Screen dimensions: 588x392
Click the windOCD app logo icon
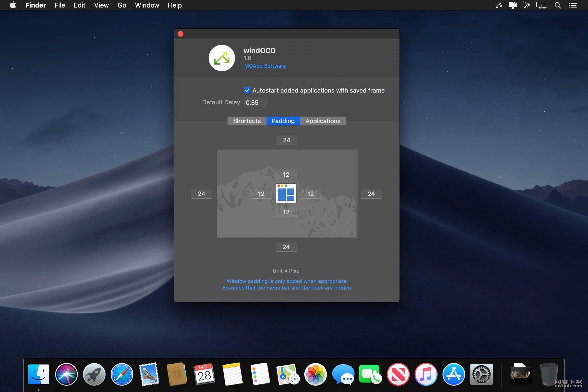point(222,58)
